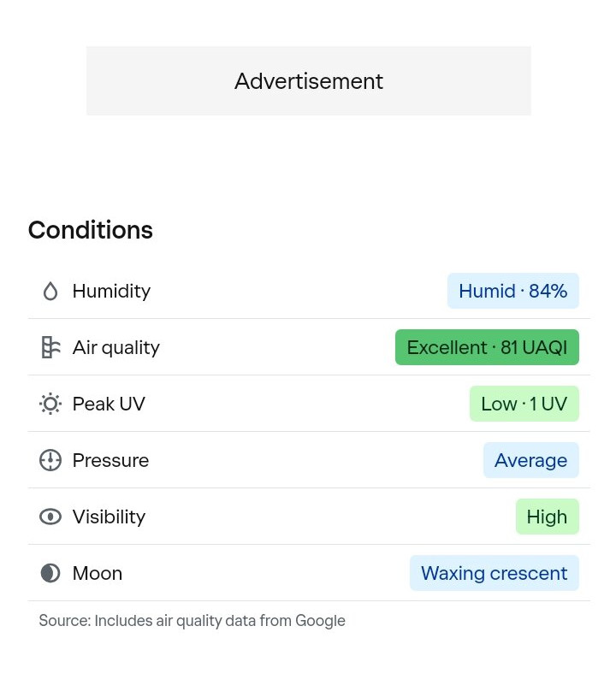Click the Pressure row label
This screenshot has width=616, height=691.
pyautogui.click(x=110, y=460)
